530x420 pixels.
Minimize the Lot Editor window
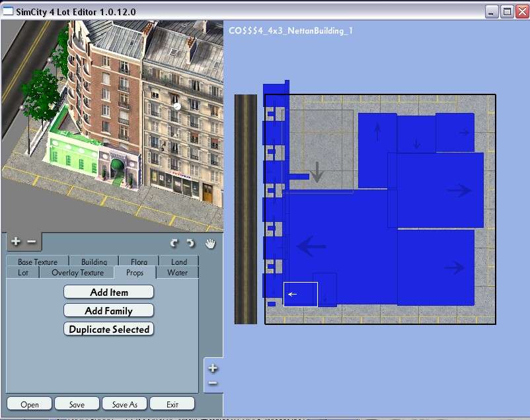click(x=492, y=12)
